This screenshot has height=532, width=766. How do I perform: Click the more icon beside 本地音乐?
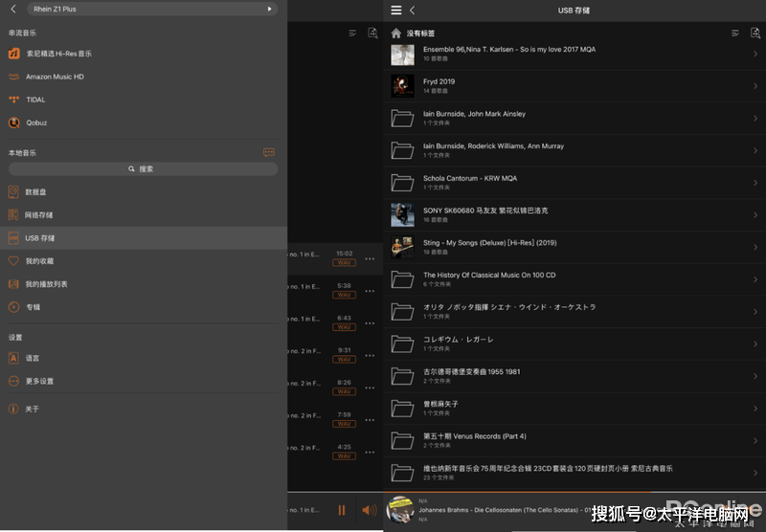269,152
